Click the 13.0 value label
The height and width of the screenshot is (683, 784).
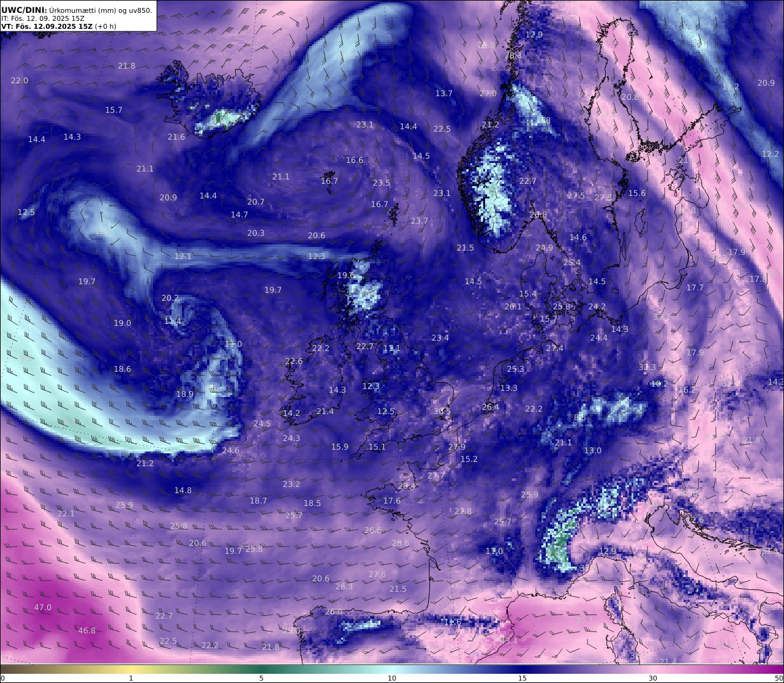click(593, 451)
